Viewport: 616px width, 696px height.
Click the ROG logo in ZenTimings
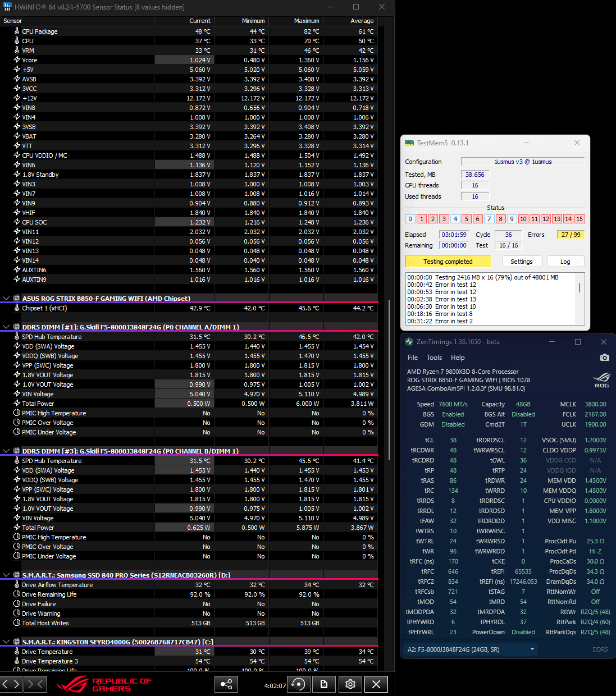point(601,380)
